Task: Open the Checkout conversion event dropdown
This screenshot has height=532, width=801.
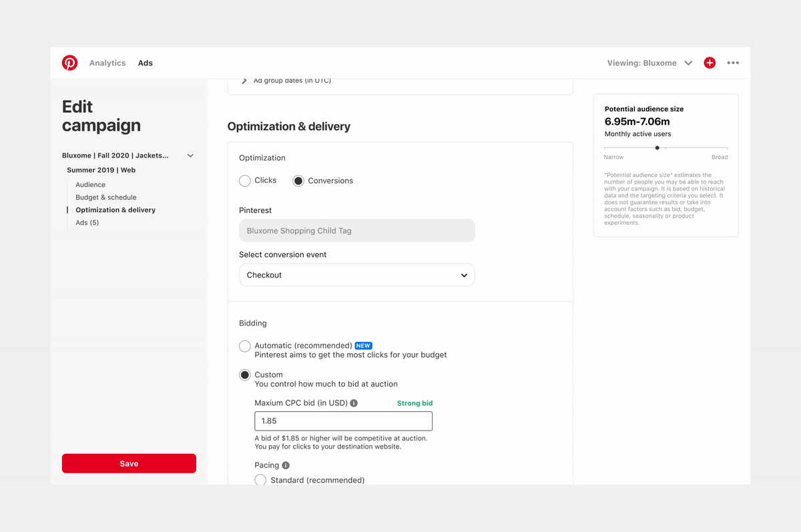Action: click(356, 275)
